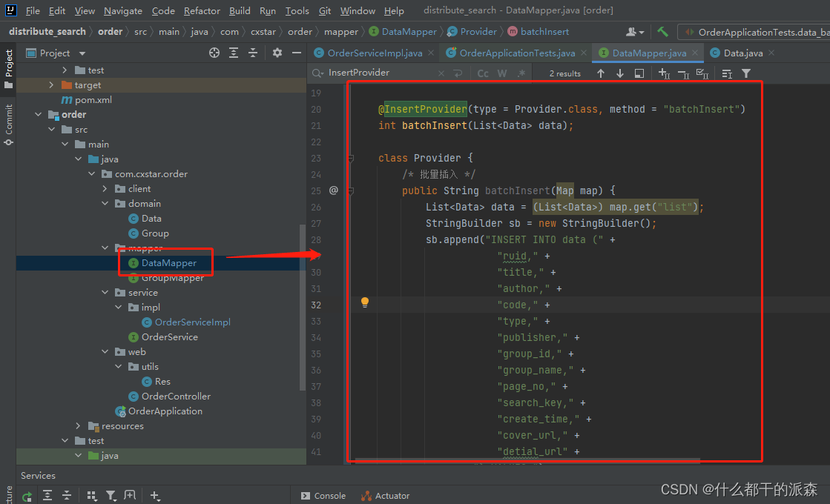Expand the client package
This screenshot has height=504, width=830.
click(105, 189)
